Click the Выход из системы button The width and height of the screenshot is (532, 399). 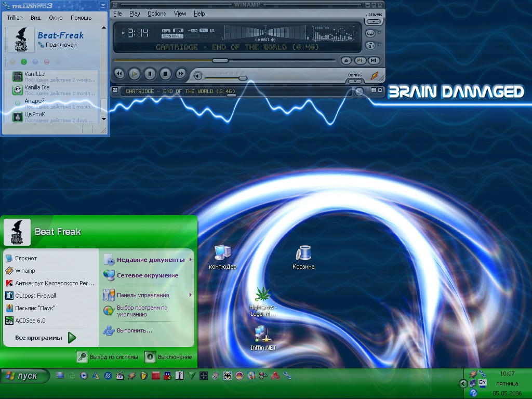[x=107, y=357]
